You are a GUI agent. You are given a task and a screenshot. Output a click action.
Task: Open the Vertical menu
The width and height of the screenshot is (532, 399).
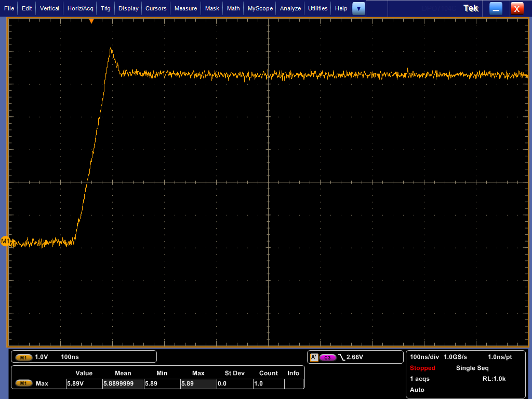click(49, 8)
